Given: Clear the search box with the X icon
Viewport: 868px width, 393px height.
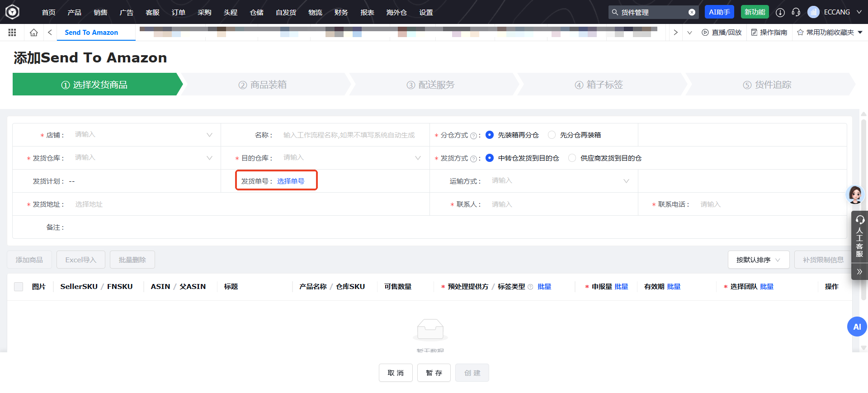Looking at the screenshot, I should (x=692, y=12).
